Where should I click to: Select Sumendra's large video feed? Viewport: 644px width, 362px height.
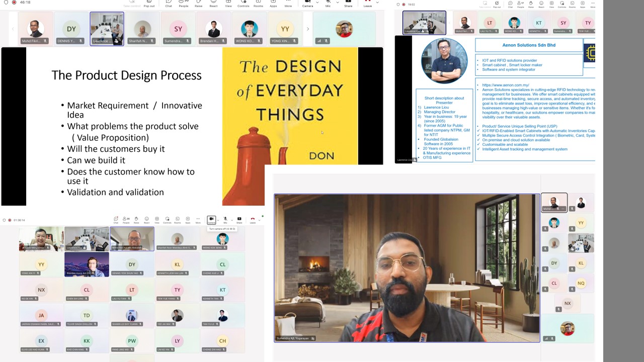pyautogui.click(x=407, y=268)
